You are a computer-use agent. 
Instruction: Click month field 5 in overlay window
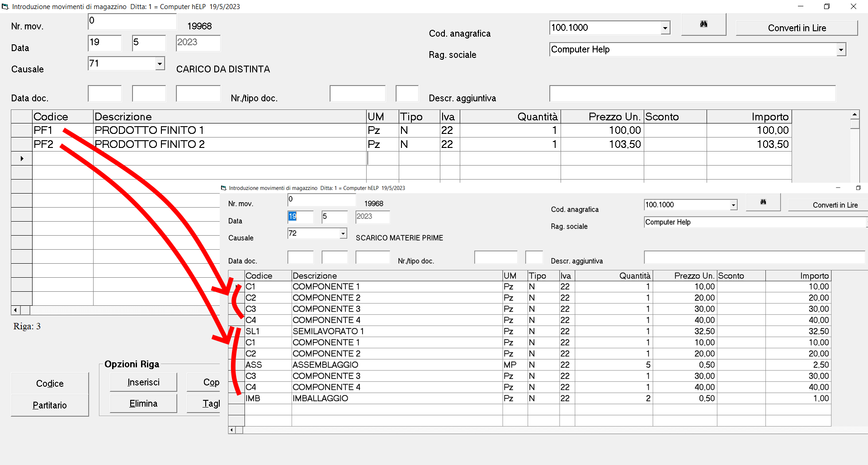point(335,217)
